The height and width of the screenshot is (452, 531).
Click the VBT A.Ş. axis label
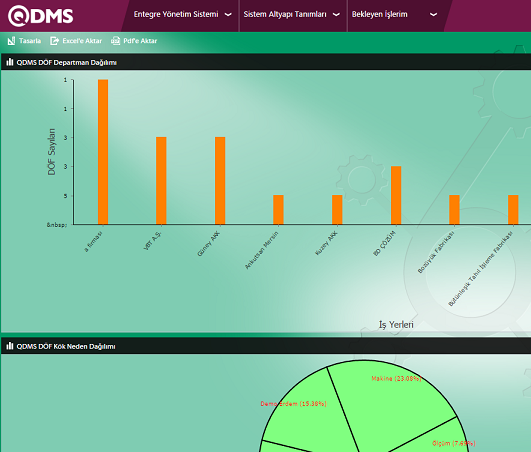[152, 241]
